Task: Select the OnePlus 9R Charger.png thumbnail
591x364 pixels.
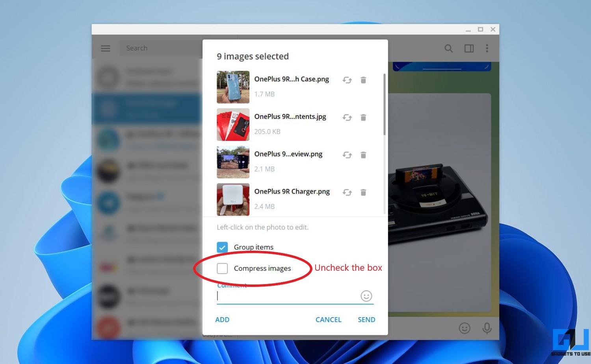Action: [x=233, y=200]
